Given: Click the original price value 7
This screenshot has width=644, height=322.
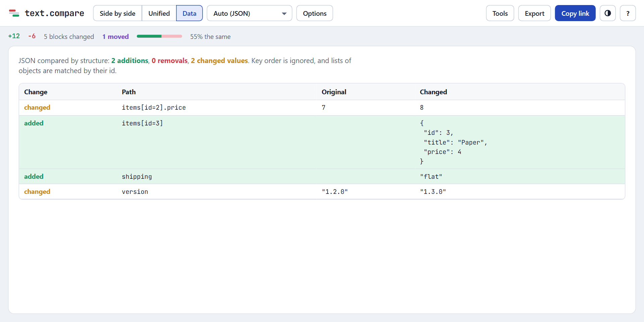Looking at the screenshot, I should [323, 108].
